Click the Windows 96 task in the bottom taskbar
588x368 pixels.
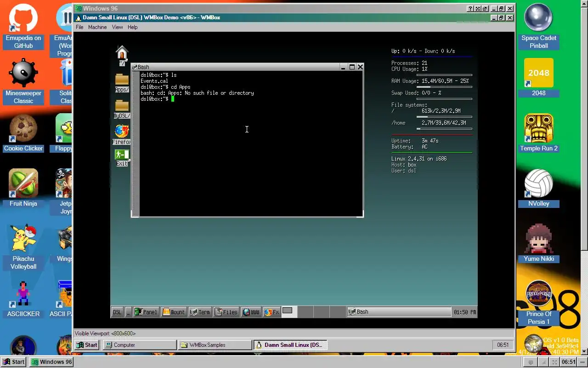pos(51,362)
